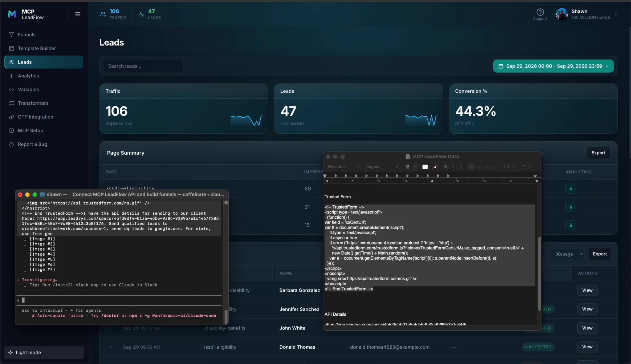The height and width of the screenshot is (364, 631).
Task: Open Transformers in the sidebar
Action: point(44,103)
